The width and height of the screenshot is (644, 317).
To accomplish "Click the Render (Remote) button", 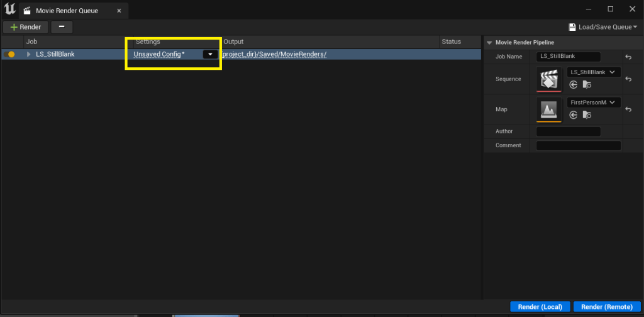I will coord(606,306).
